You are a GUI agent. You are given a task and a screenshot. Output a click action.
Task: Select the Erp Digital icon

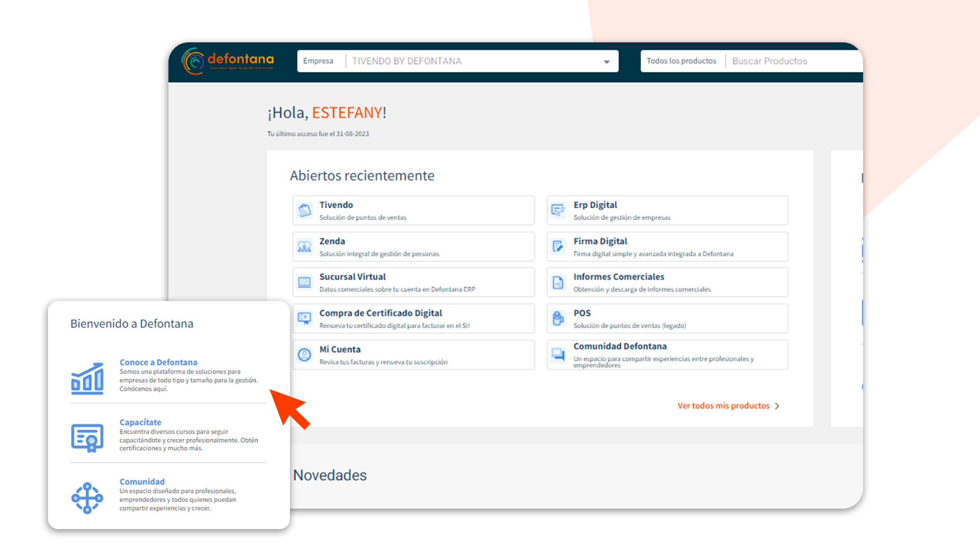pyautogui.click(x=558, y=210)
